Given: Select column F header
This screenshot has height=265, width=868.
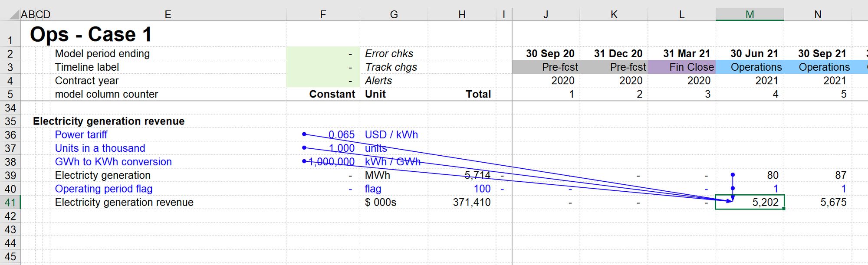Looking at the screenshot, I should click(x=323, y=14).
